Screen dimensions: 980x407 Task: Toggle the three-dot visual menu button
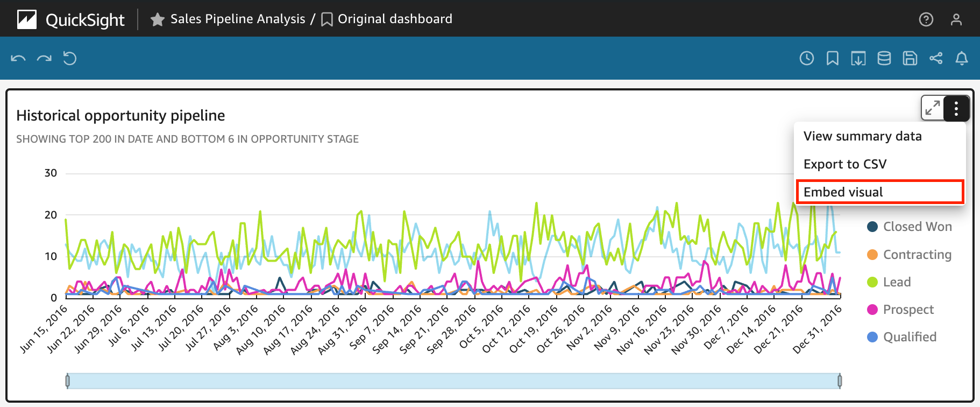point(956,108)
